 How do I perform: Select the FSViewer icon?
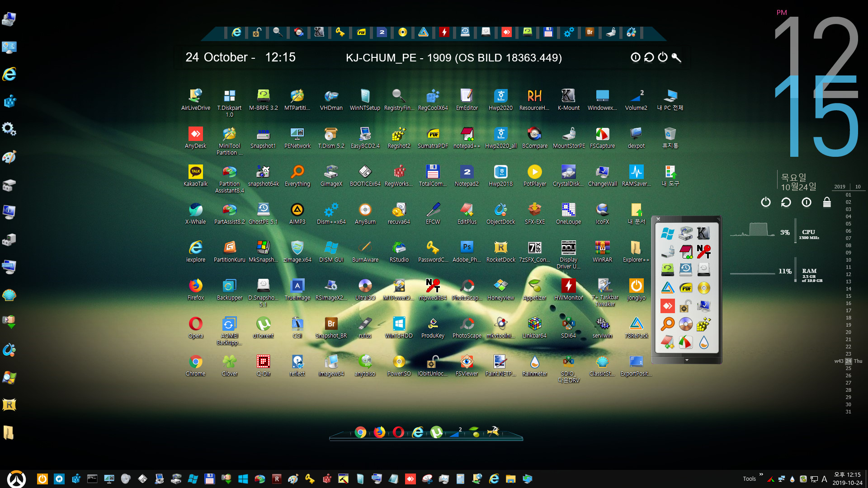(x=467, y=365)
